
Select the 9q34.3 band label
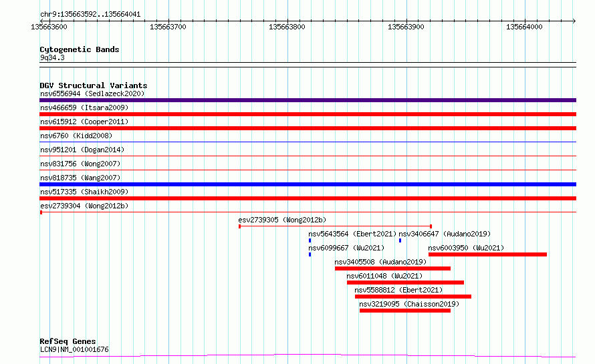(x=52, y=57)
